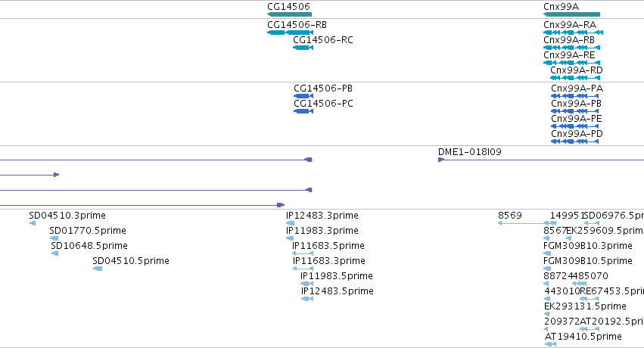The height and width of the screenshot is (348, 644).
Task: Select EST label FGM309B10.5prime
Action: click(x=587, y=261)
